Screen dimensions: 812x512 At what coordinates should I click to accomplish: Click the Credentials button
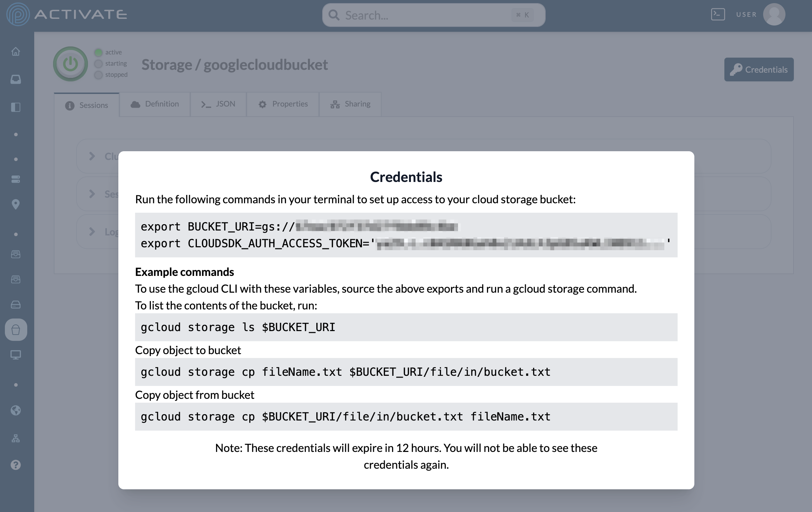click(x=759, y=70)
